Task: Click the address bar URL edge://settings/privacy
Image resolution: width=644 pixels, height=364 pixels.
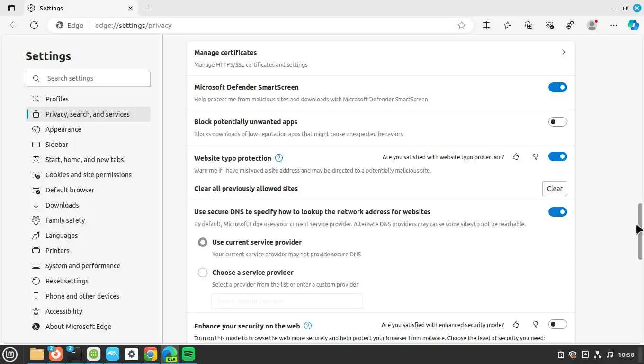Action: (133, 26)
